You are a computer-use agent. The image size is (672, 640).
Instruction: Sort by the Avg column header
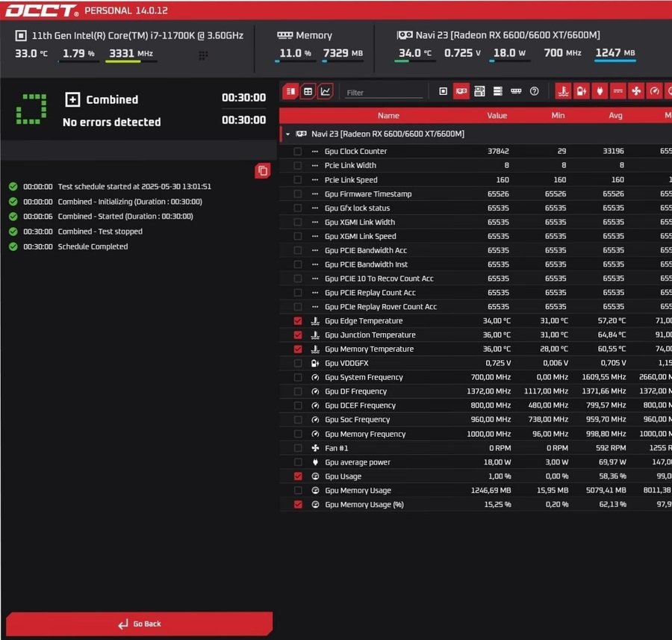tap(615, 116)
